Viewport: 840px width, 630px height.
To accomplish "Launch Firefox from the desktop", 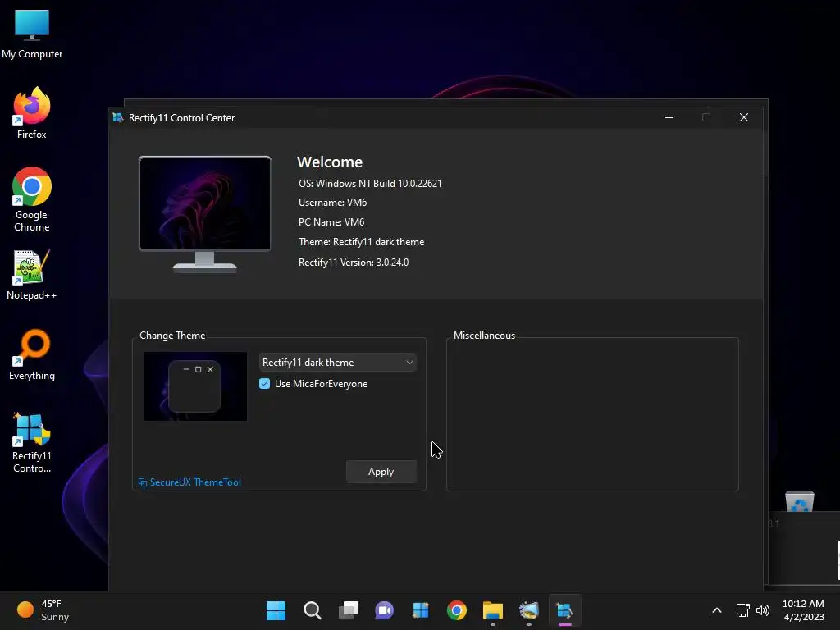I will click(x=32, y=113).
